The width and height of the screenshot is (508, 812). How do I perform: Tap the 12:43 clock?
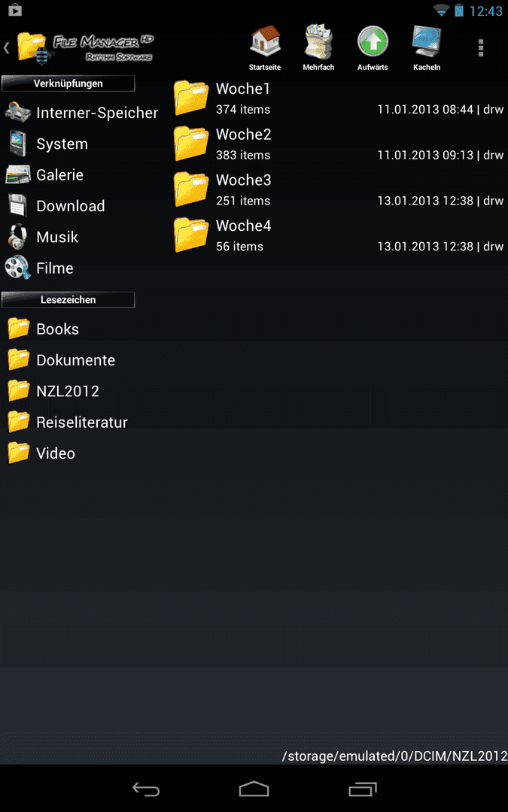click(485, 11)
